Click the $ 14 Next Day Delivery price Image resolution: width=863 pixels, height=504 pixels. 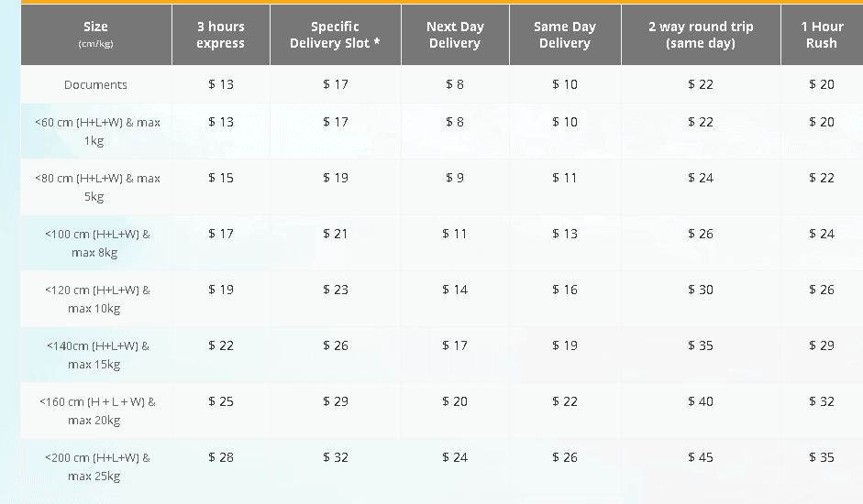click(x=455, y=290)
